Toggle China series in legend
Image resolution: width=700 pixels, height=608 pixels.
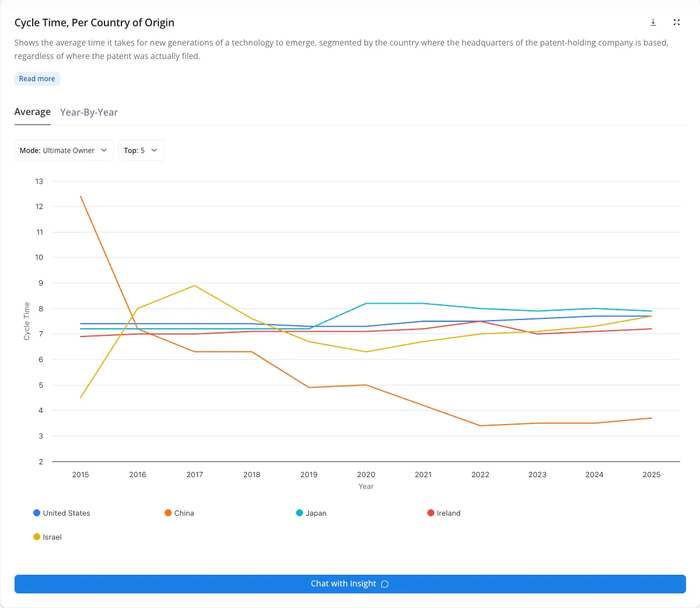coord(179,513)
